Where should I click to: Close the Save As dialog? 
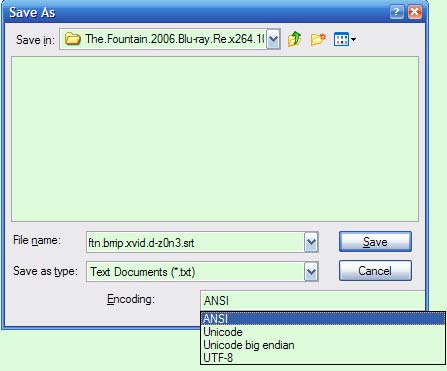click(415, 12)
